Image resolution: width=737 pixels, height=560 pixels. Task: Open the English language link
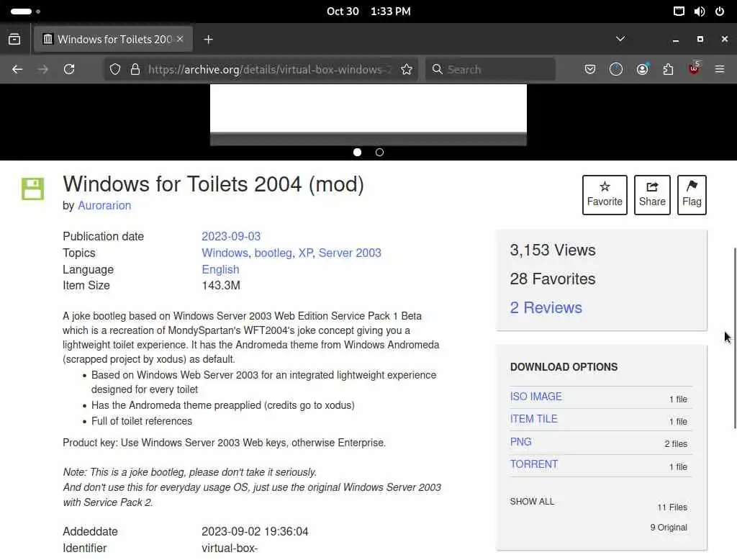[220, 269]
